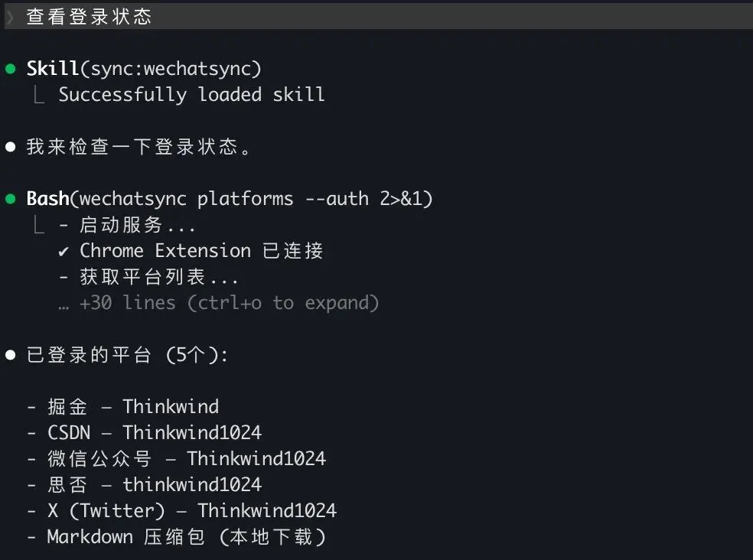
Task: Click the white bullet before 我来检查一下登录状态
Action: (x=11, y=147)
